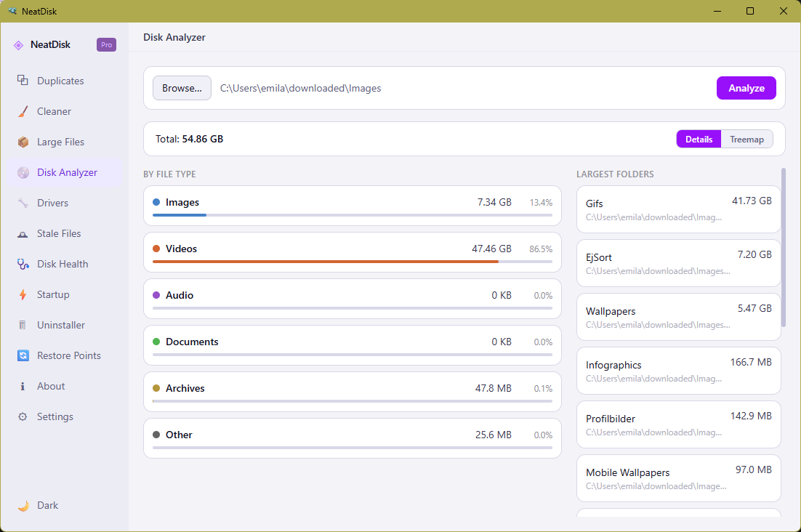The image size is (801, 532).
Task: Click the Drivers wrench icon
Action: (23, 203)
